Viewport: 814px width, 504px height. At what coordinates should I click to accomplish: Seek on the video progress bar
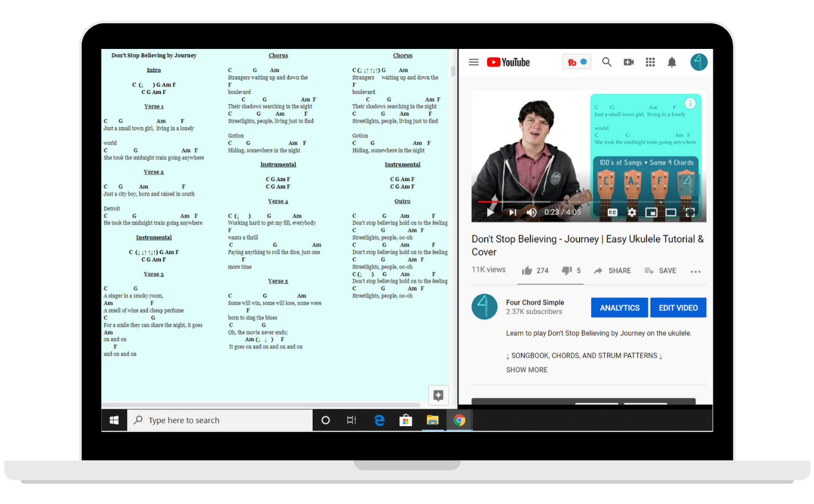(x=589, y=201)
